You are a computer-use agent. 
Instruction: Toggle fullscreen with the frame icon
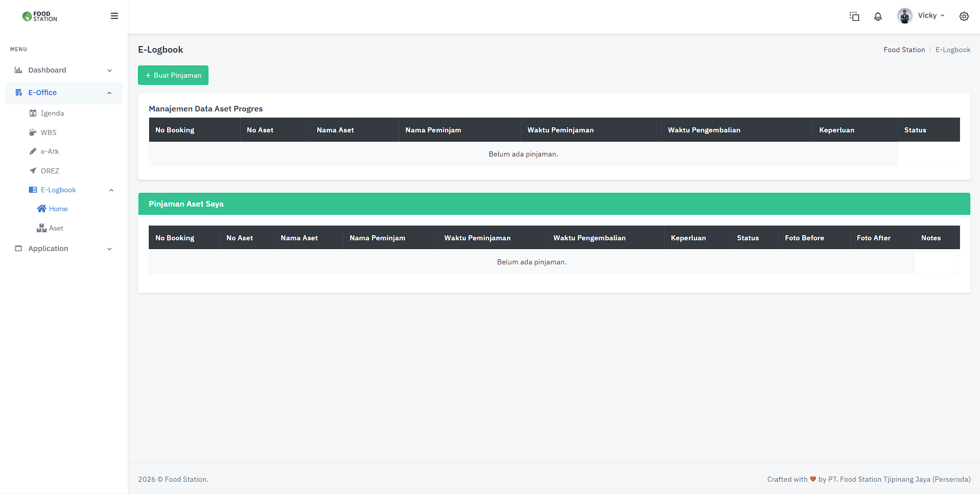pyautogui.click(x=854, y=16)
